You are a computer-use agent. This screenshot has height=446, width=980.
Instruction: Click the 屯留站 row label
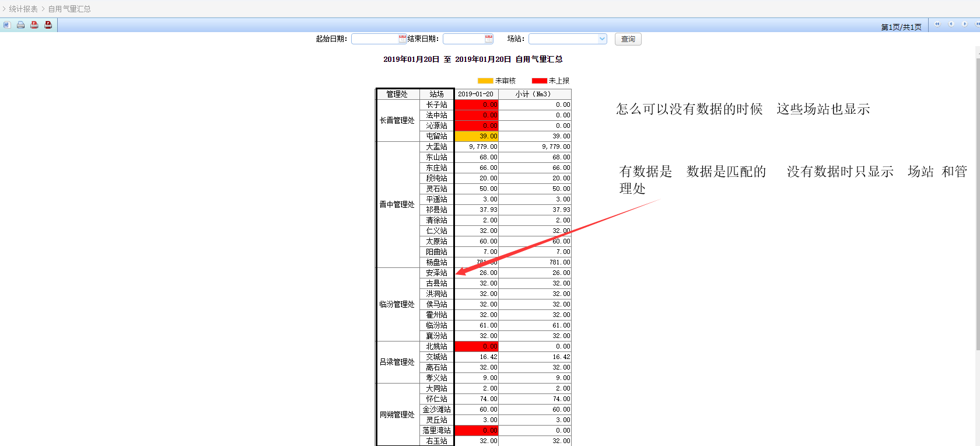[437, 136]
